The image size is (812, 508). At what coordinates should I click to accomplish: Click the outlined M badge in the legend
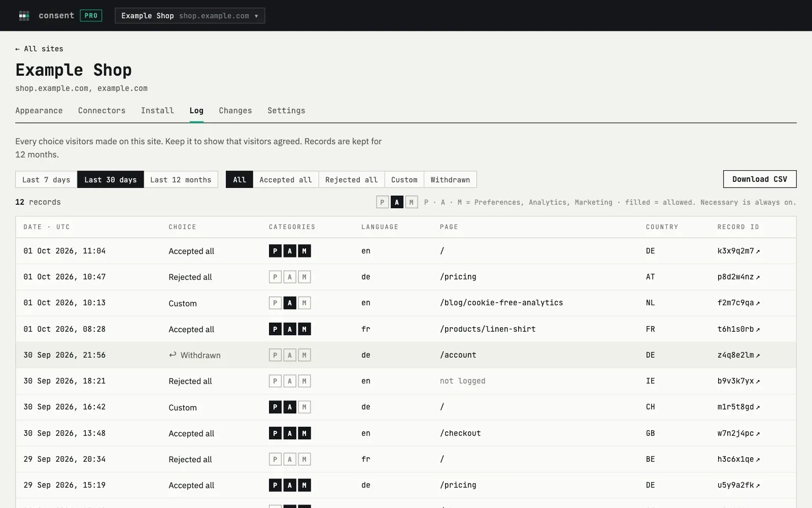tap(412, 202)
